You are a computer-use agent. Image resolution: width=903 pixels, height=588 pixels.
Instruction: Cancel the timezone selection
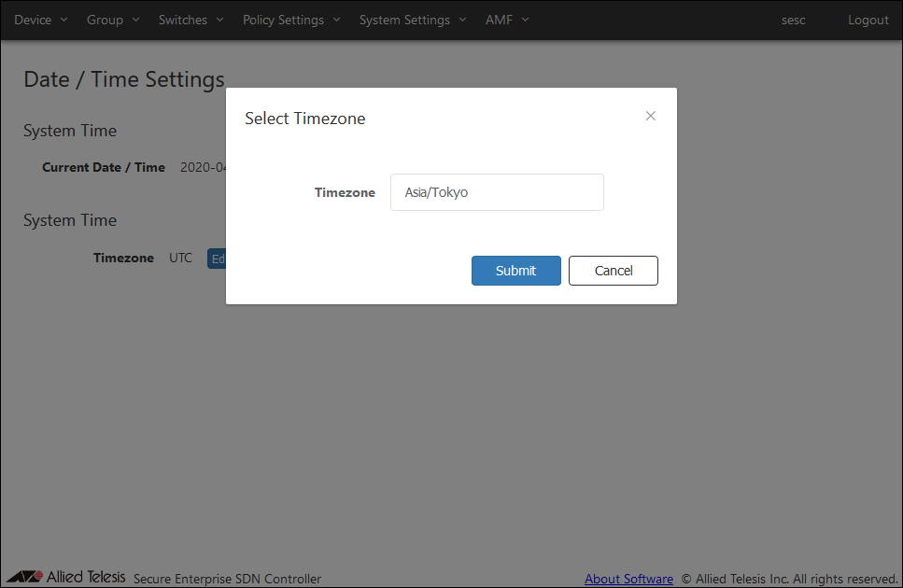(614, 271)
